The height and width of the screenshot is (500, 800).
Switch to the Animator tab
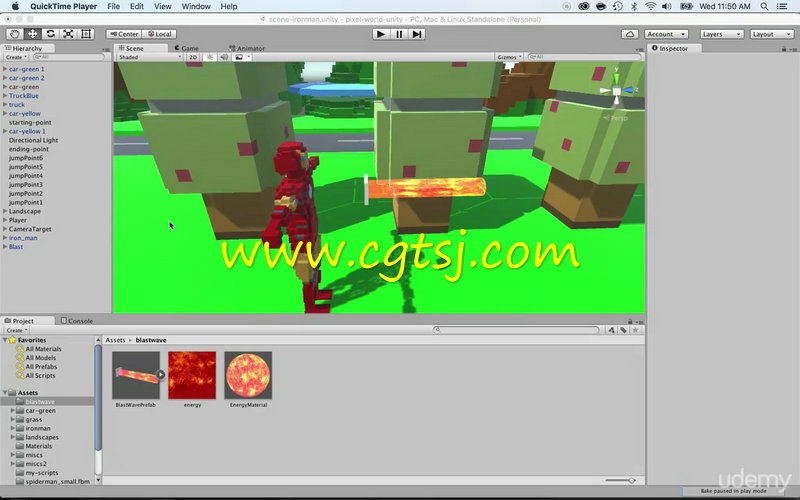[x=247, y=48]
